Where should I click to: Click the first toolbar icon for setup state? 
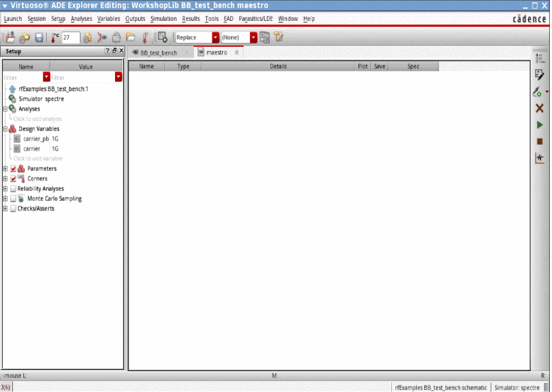tap(11, 37)
